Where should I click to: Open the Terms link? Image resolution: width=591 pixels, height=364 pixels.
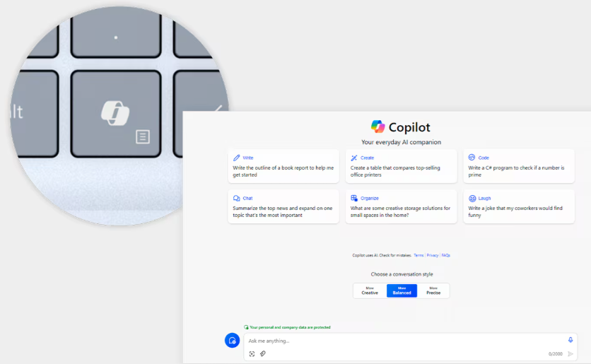419,255
